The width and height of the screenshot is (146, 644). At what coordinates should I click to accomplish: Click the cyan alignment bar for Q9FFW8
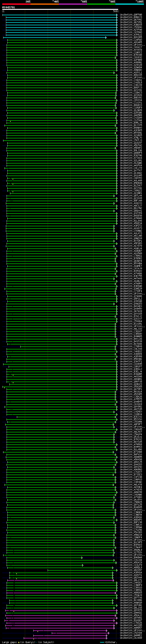(60, 15)
